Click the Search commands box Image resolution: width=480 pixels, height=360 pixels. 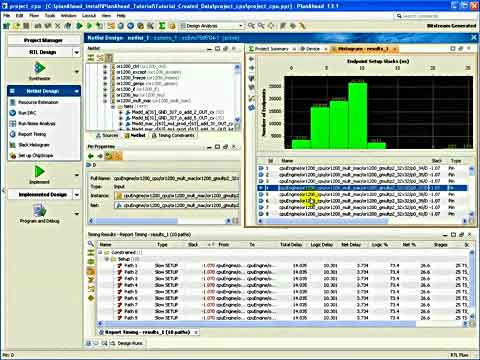pyautogui.click(x=435, y=16)
